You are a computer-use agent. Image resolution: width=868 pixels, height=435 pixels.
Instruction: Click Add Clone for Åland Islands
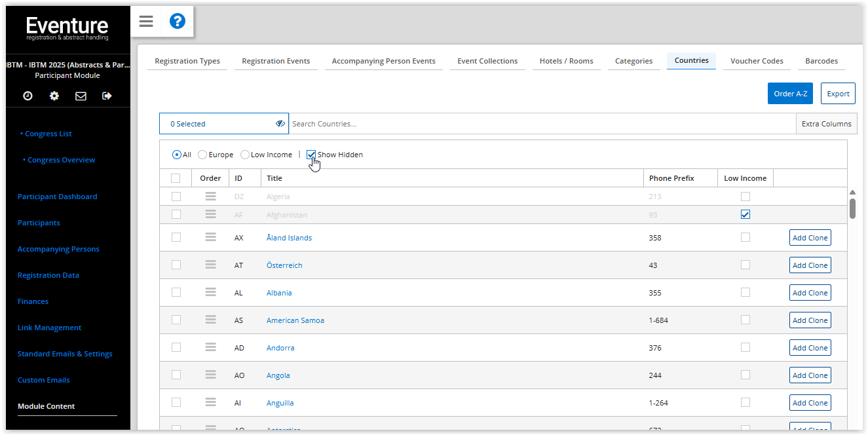point(810,238)
